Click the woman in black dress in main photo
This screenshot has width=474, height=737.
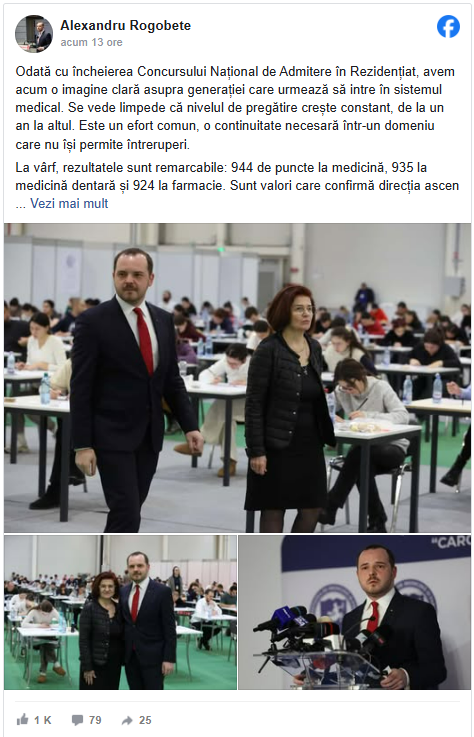(289, 408)
